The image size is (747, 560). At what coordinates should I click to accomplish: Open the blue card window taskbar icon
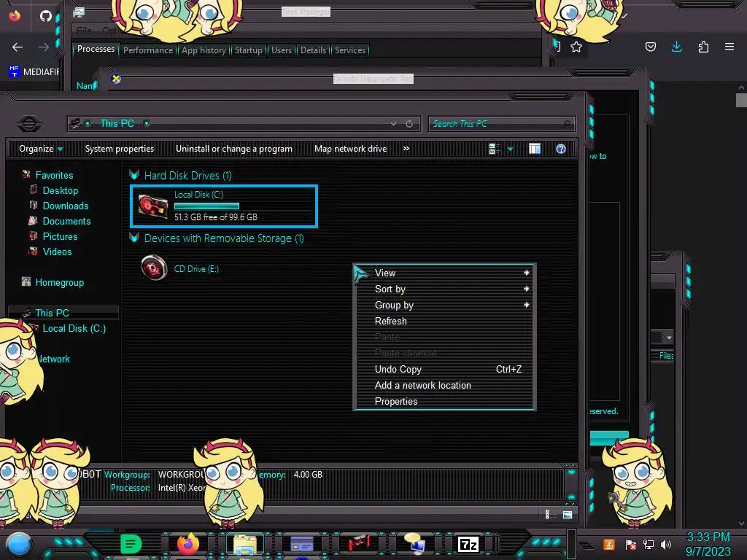[x=302, y=544]
